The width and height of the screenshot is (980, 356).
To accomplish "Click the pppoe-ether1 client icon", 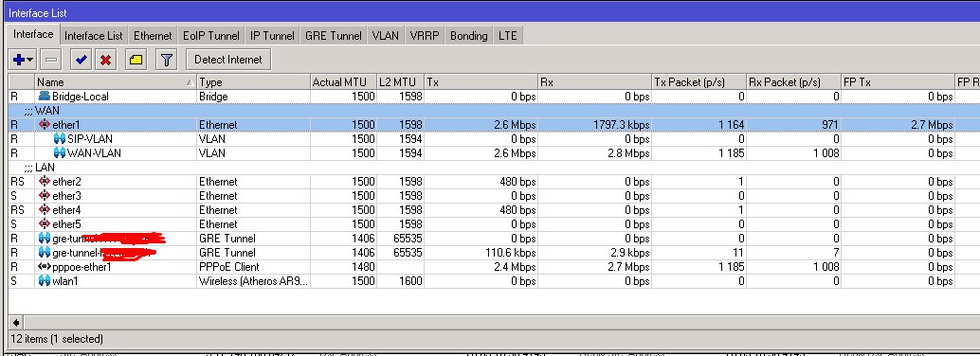I will 44,267.
